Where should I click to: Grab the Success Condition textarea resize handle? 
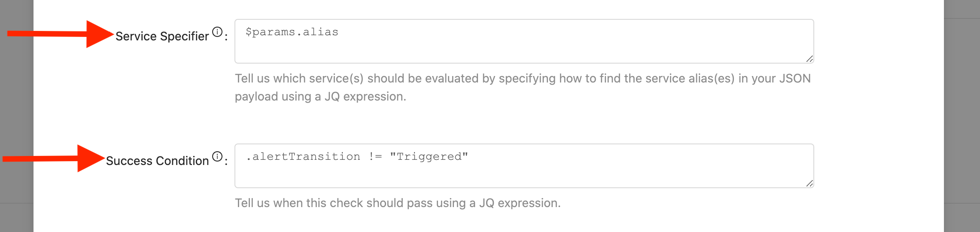[x=809, y=183]
